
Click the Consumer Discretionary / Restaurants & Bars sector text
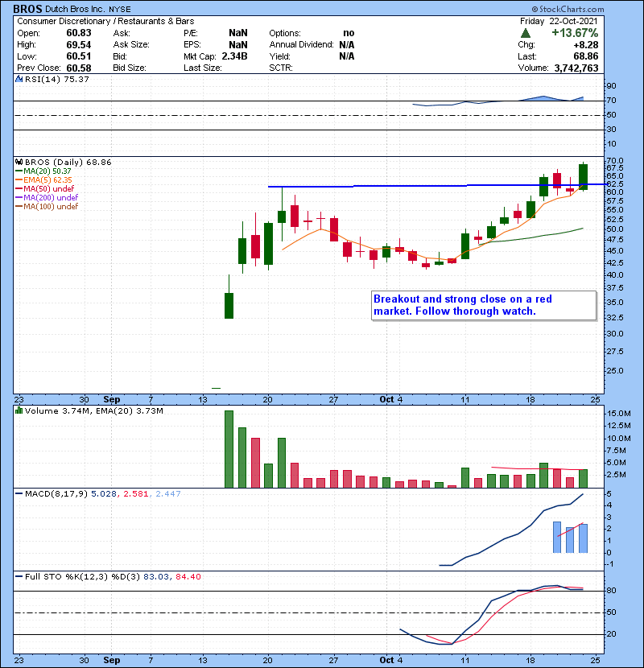[105, 21]
